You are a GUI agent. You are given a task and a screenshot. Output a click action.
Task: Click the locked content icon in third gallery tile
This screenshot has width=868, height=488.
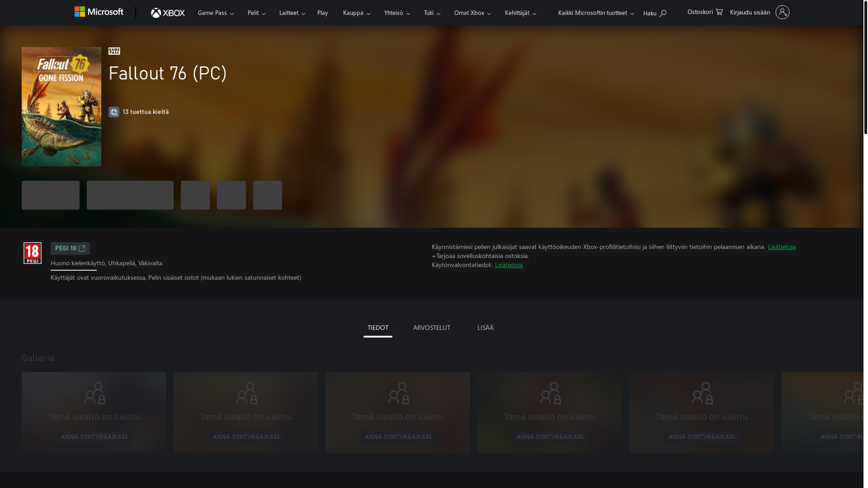398,393
